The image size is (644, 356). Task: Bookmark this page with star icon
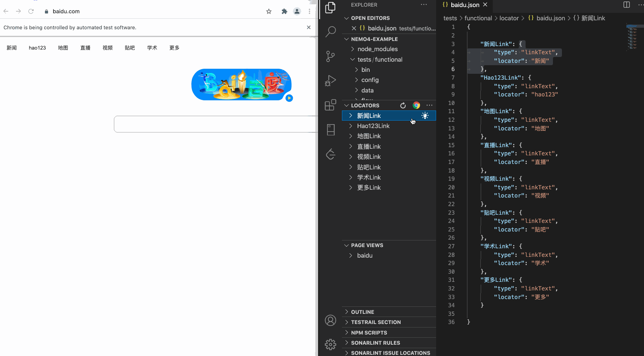[x=269, y=11]
